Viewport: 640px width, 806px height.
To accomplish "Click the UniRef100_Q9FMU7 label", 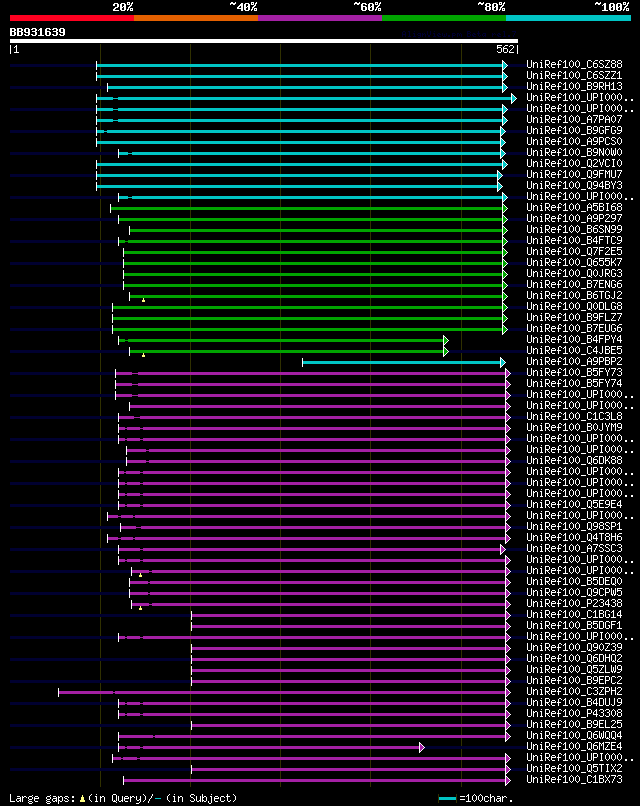I will (x=574, y=174).
